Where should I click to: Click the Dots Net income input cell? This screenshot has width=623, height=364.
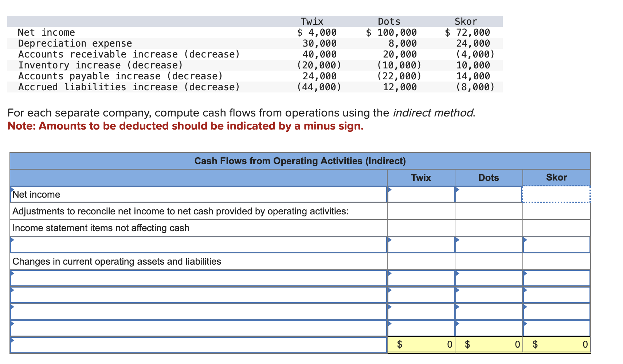tap(488, 194)
